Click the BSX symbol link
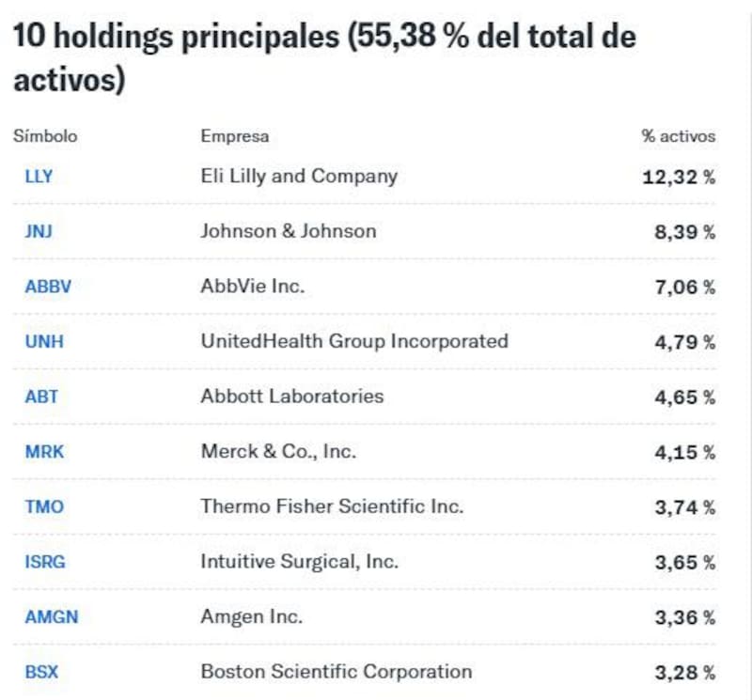The image size is (752, 700). click(41, 673)
